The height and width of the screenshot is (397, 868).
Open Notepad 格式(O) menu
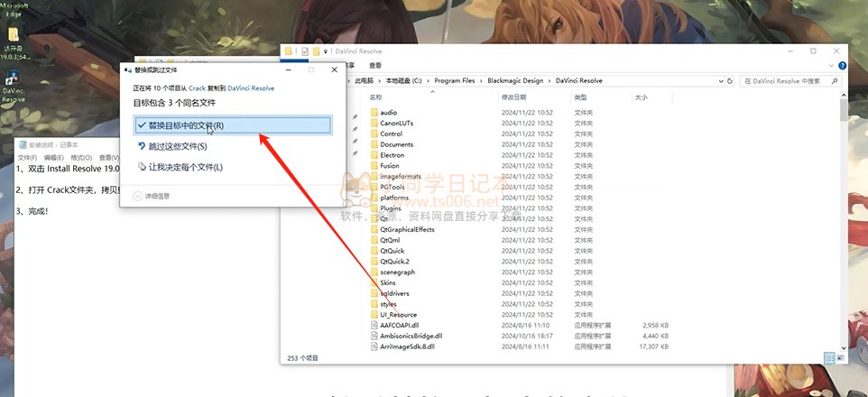[81, 158]
